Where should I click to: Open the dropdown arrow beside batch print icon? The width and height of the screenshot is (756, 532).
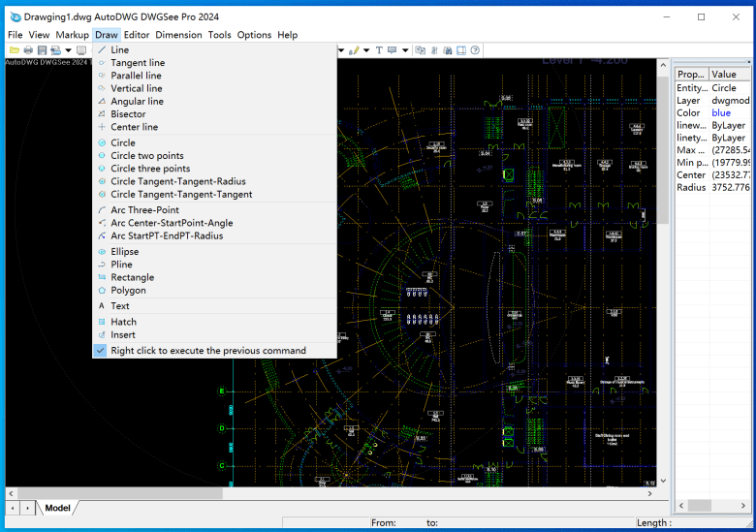coord(68,50)
